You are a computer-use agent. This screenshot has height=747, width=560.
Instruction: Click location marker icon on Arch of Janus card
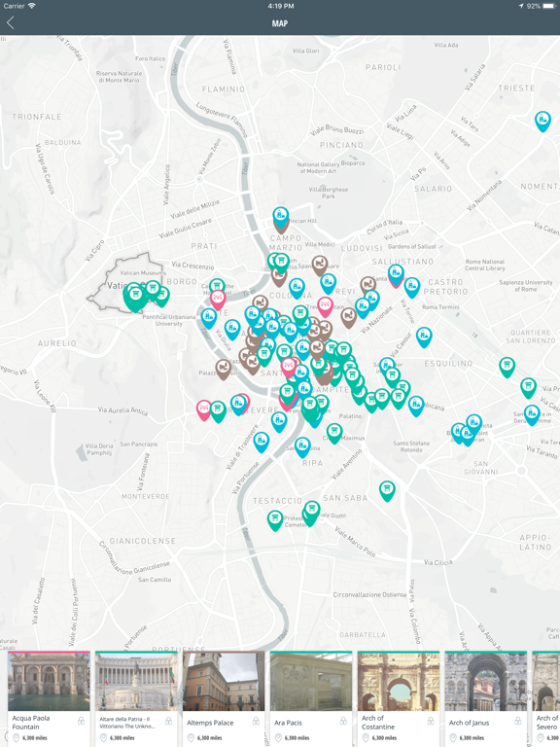[453, 738]
